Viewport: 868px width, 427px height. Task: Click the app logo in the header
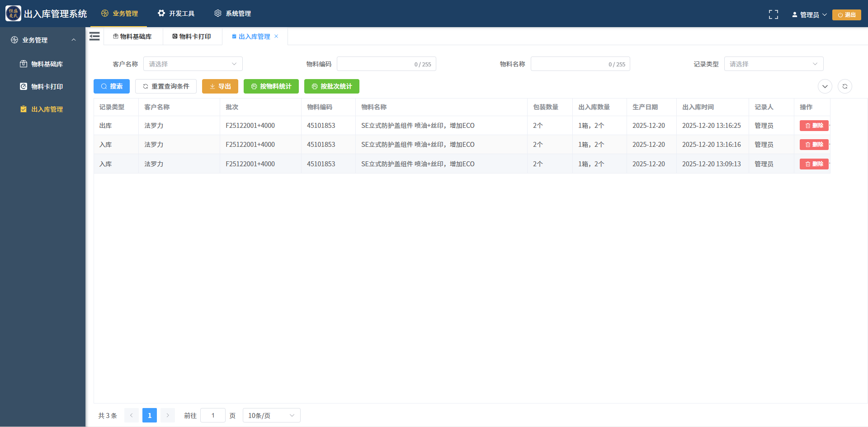click(13, 14)
